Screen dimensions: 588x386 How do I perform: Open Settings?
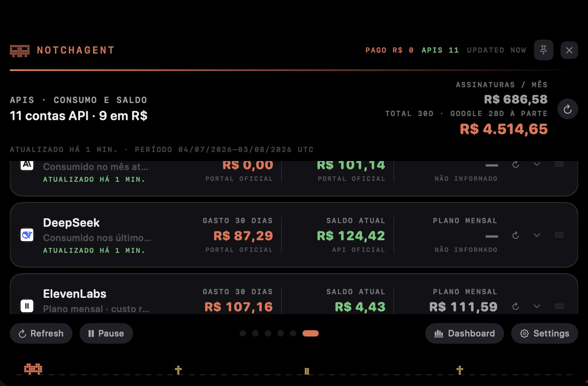tap(544, 333)
